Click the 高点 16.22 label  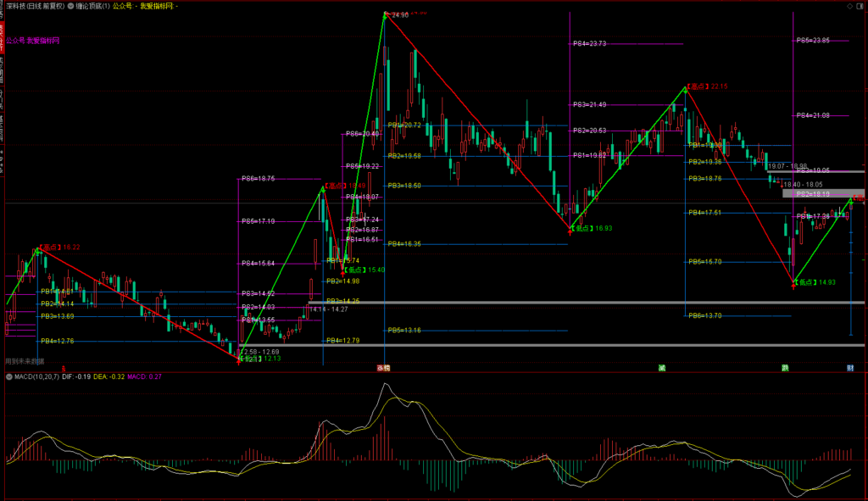tap(59, 248)
